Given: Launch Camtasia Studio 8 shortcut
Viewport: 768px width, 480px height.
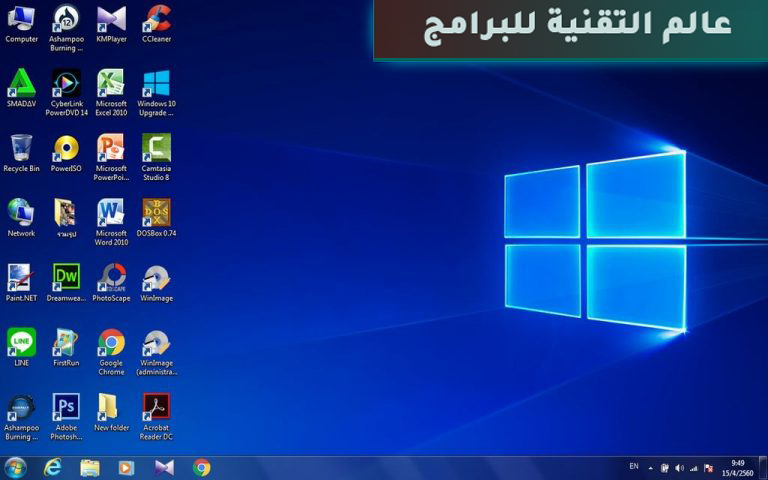Looking at the screenshot, I should pyautogui.click(x=156, y=157).
